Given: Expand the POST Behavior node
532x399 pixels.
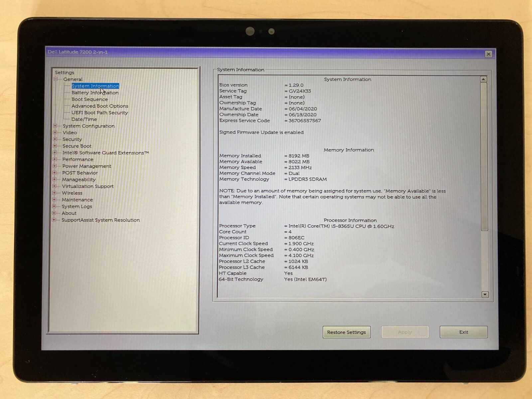Looking at the screenshot, I should click(55, 173).
